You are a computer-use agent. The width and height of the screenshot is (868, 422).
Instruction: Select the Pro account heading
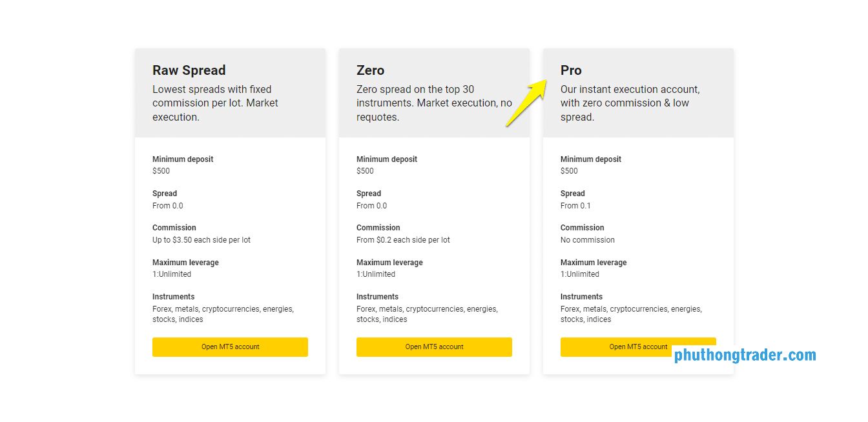571,70
